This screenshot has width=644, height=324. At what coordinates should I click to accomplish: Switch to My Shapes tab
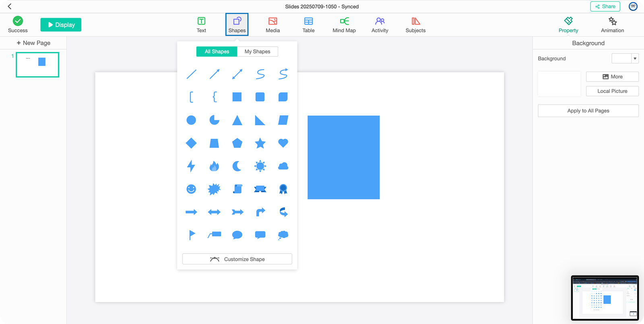click(x=257, y=52)
